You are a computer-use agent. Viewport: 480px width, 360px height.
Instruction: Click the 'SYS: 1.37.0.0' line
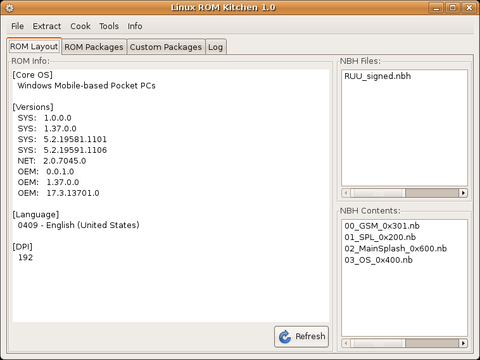pos(47,129)
